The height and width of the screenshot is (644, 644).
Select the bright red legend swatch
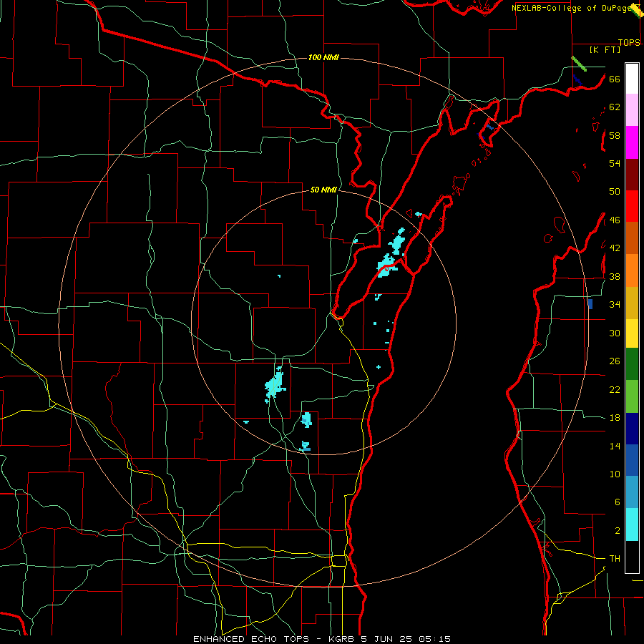[632, 206]
